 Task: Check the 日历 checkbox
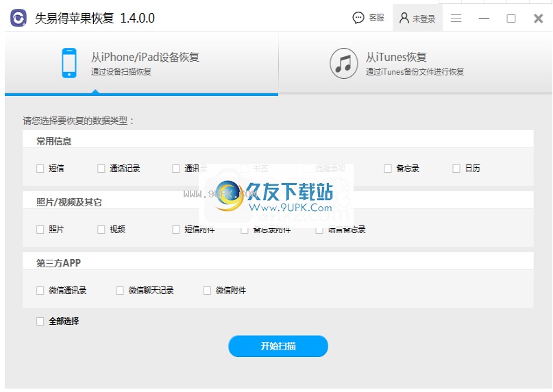point(456,169)
